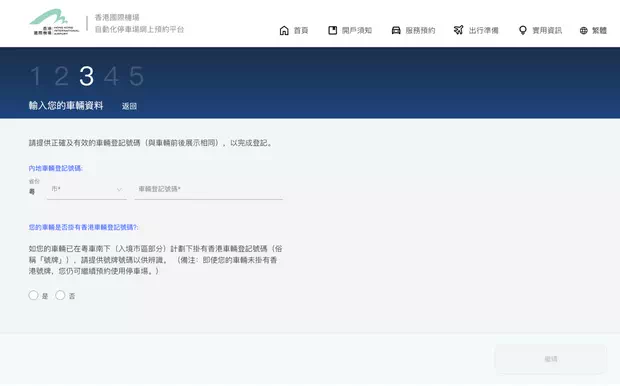Open the 市 city dropdown

[x=87, y=189]
